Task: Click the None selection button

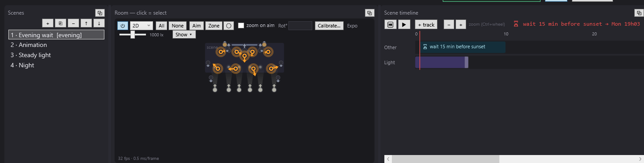Action: pos(178,26)
